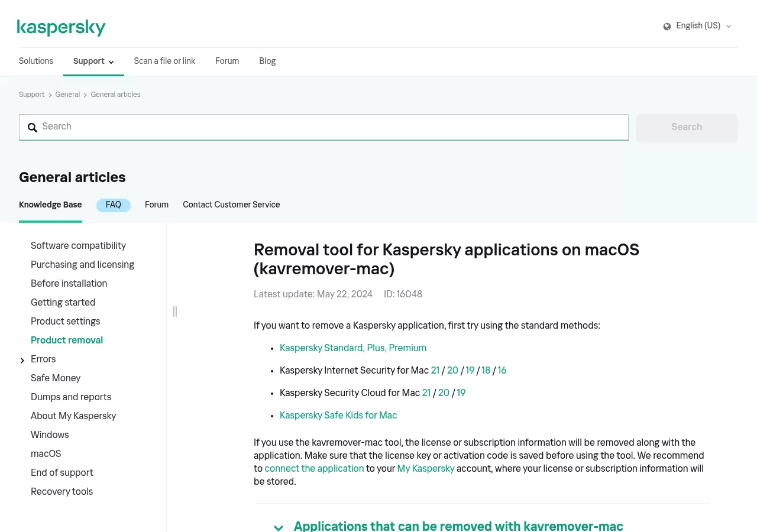Open Scan a file or link
The image size is (757, 532).
point(164,61)
